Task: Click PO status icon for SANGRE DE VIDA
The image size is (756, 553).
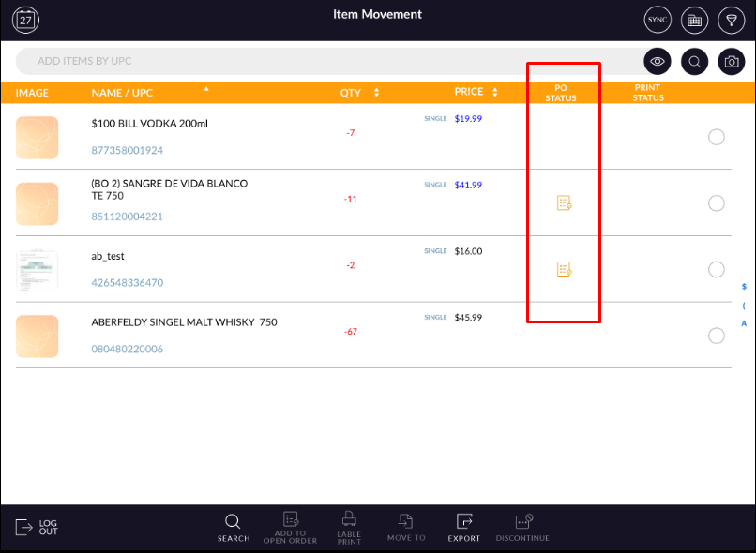Action: point(564,202)
